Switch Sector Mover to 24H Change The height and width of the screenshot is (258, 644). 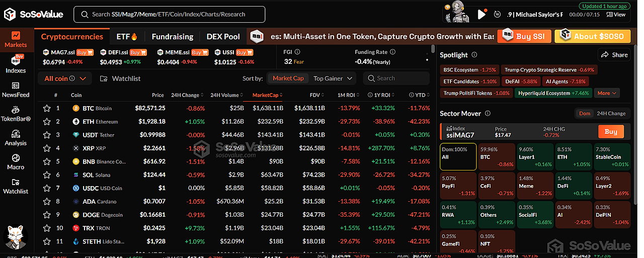click(x=611, y=114)
